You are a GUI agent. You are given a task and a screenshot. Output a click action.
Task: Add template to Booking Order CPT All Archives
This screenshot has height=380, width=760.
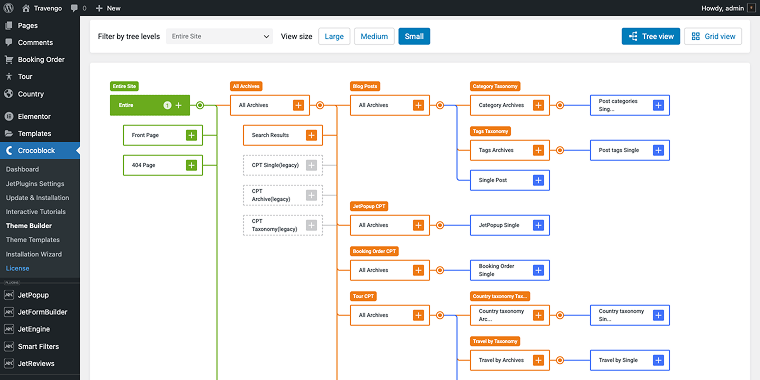tap(418, 270)
